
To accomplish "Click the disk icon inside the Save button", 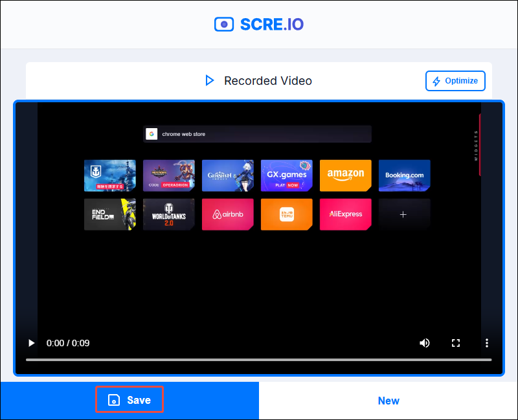I will click(x=114, y=399).
